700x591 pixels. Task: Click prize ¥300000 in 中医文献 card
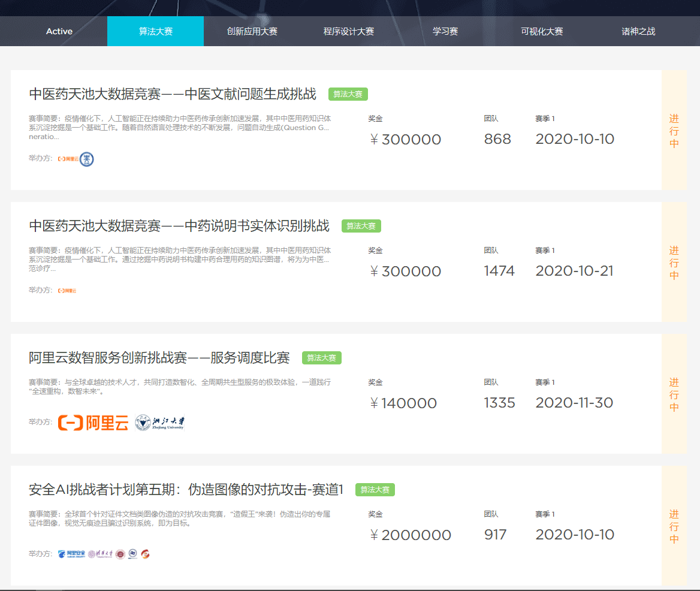click(x=405, y=139)
